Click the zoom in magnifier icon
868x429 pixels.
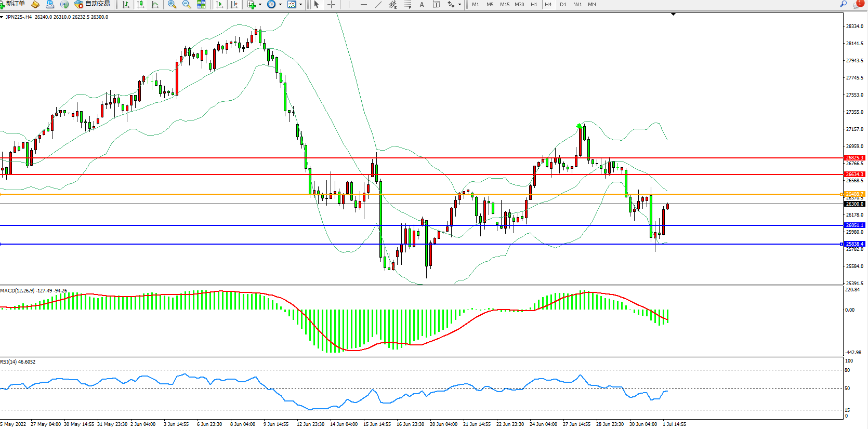pos(172,4)
